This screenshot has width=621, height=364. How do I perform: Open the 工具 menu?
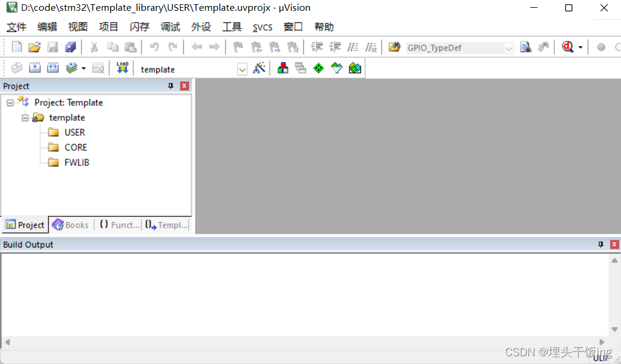click(232, 27)
